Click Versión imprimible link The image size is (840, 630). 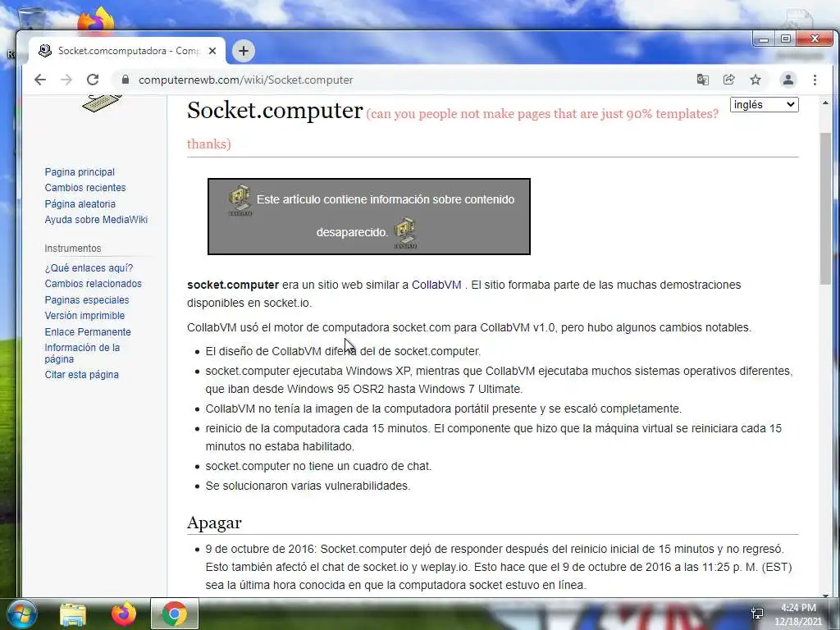pyautogui.click(x=84, y=316)
